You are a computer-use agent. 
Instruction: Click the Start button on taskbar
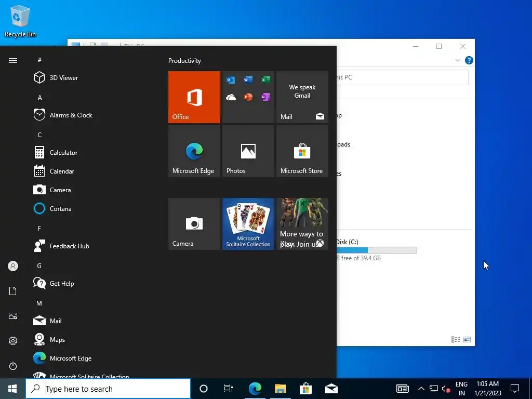[12, 389]
